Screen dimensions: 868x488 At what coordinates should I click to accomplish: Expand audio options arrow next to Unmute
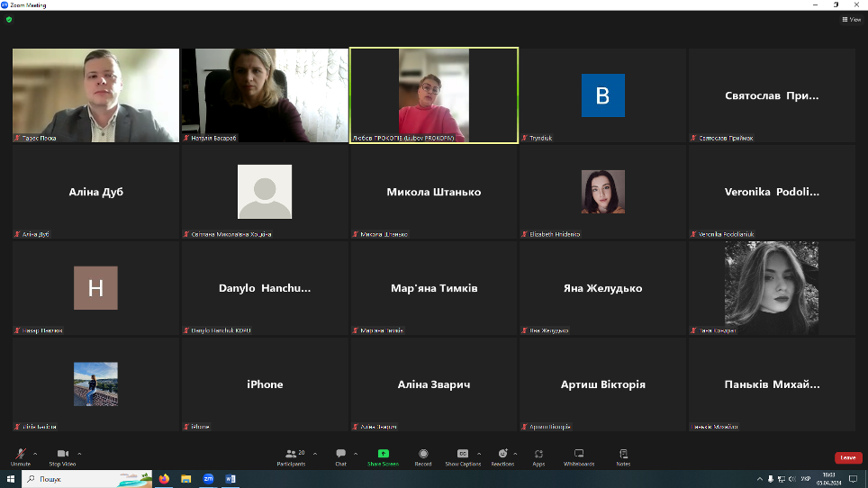click(35, 453)
